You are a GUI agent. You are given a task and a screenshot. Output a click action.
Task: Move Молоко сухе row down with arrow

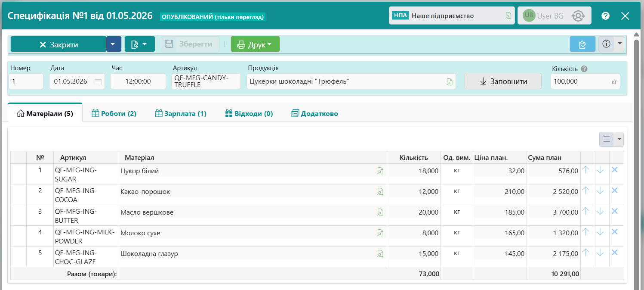[600, 232]
